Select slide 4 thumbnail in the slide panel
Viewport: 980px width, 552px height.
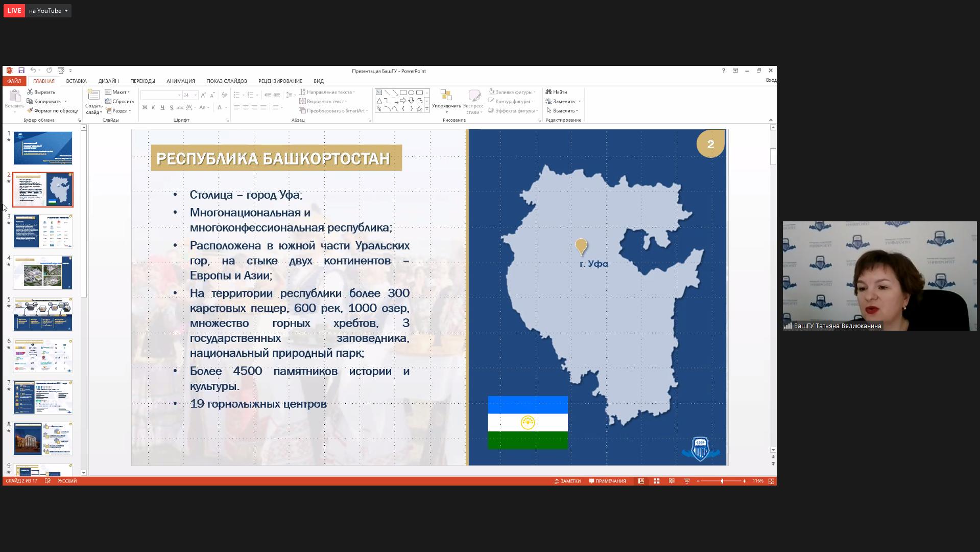(43, 272)
